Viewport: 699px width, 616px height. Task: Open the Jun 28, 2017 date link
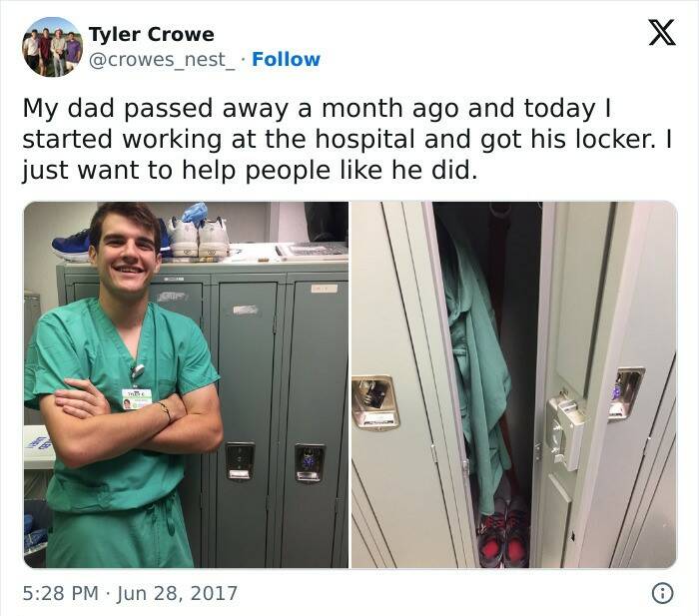[x=177, y=593]
